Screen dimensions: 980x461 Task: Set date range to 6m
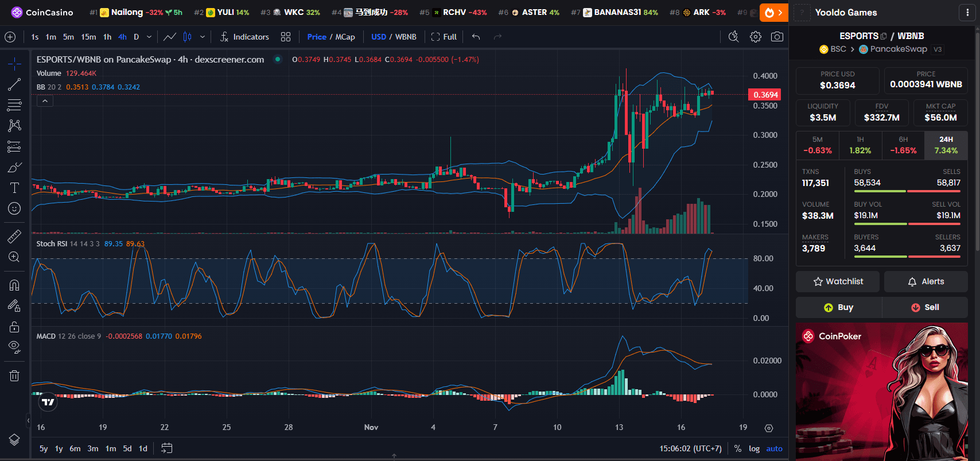tap(75, 448)
